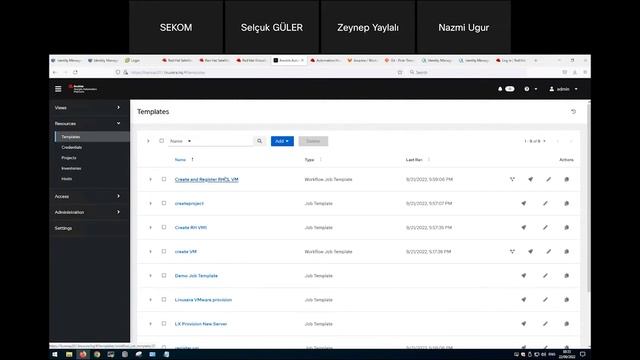Image resolution: width=640 pixels, height=360 pixels.
Task: Copy the Demo Job Template
Action: coord(567,276)
